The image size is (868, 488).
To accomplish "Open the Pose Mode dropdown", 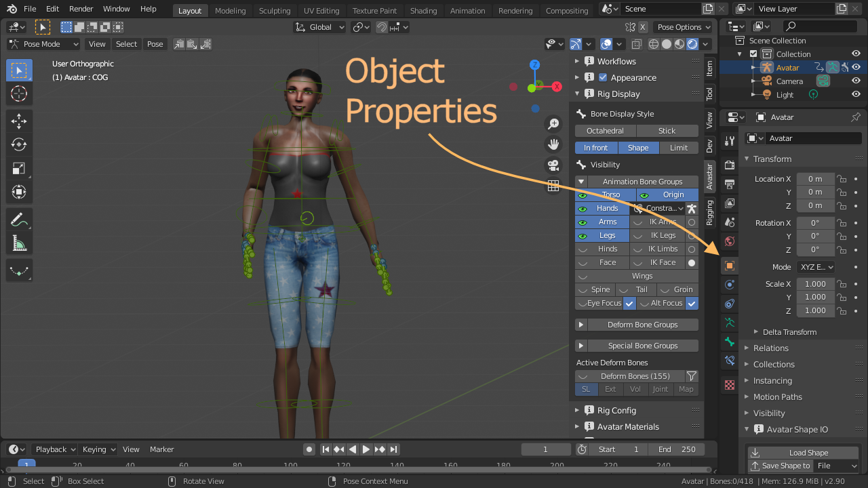I will (43, 44).
